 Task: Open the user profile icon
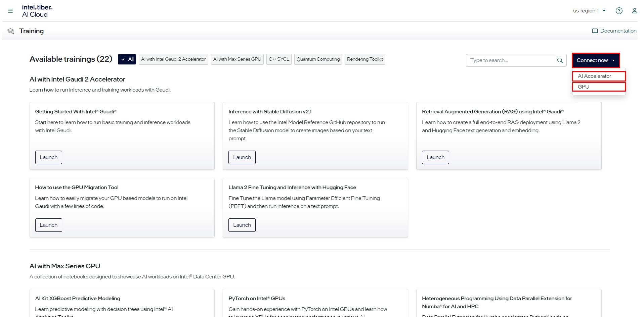point(634,11)
